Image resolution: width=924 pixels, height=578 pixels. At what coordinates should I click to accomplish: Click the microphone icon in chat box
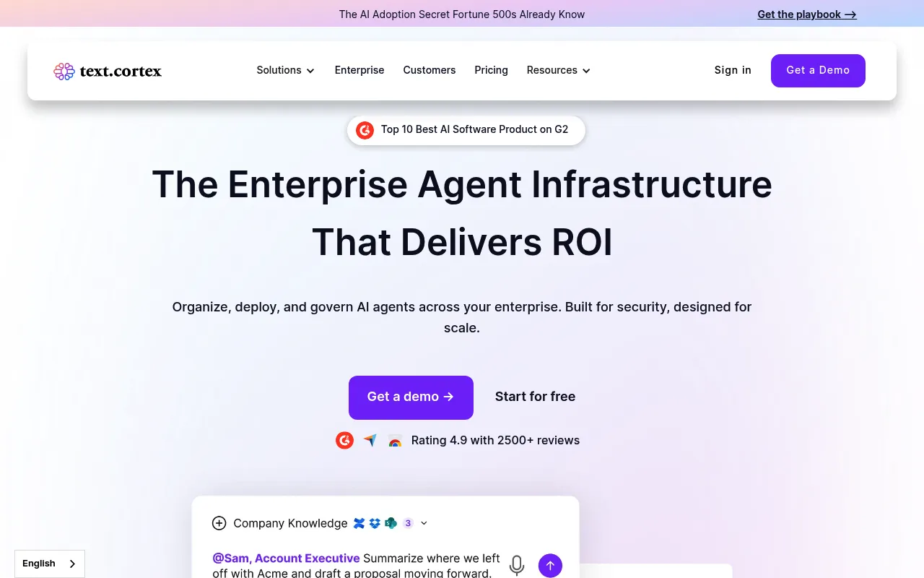517,565
